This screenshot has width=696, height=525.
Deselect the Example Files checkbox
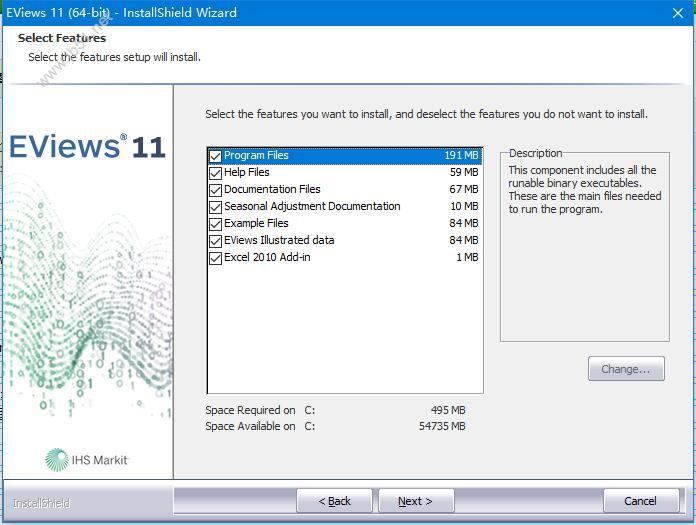tap(215, 224)
